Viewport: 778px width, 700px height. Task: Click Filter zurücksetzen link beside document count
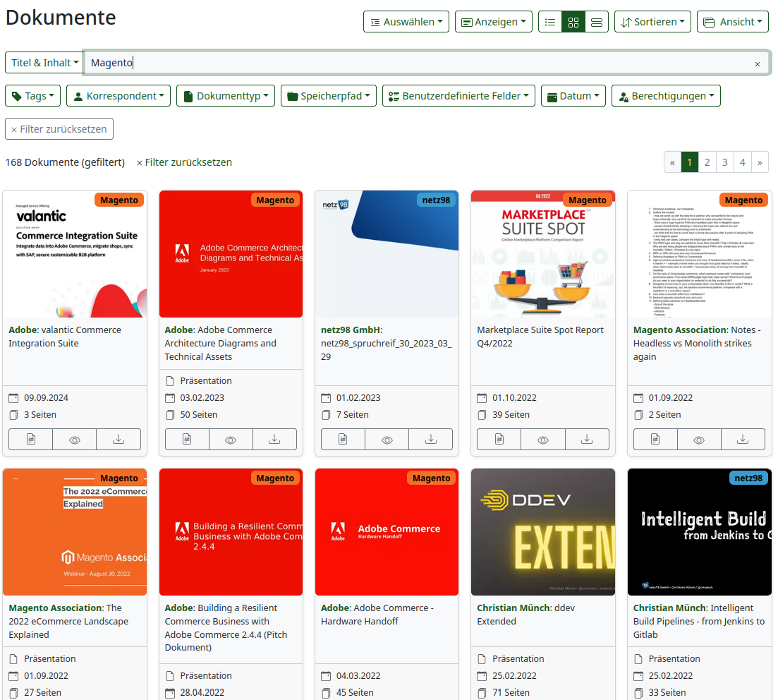click(x=184, y=162)
